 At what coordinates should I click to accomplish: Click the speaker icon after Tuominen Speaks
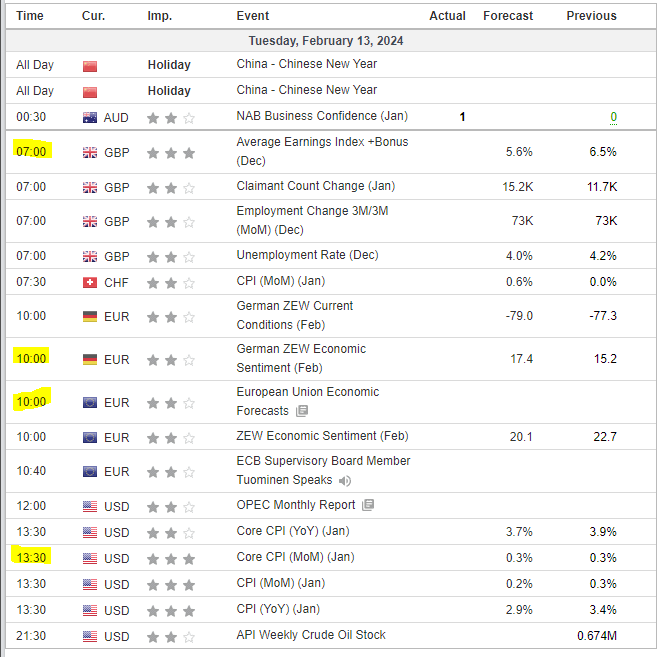pos(345,480)
